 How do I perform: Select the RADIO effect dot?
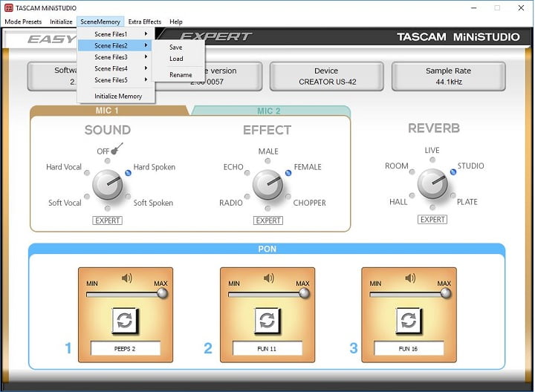(247, 196)
